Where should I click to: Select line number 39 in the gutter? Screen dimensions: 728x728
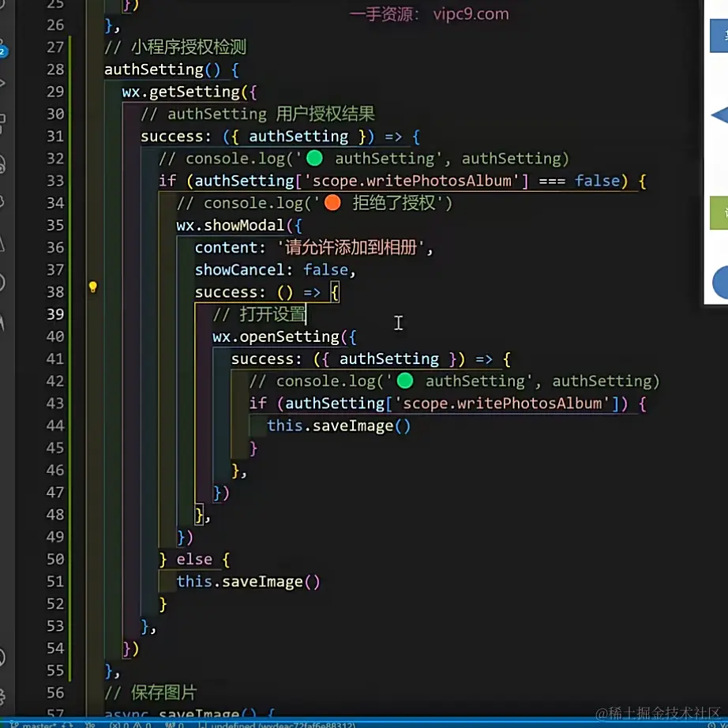coord(55,314)
